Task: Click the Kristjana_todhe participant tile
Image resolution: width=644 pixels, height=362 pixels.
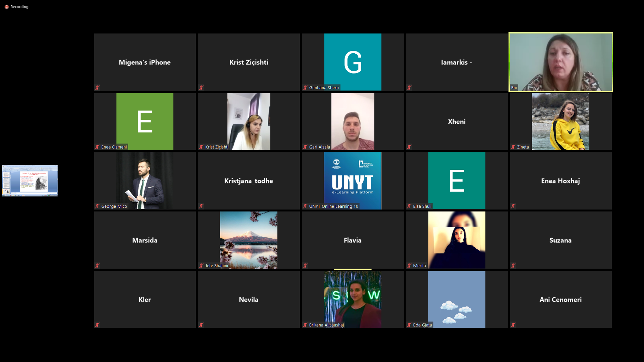Action: (x=249, y=181)
